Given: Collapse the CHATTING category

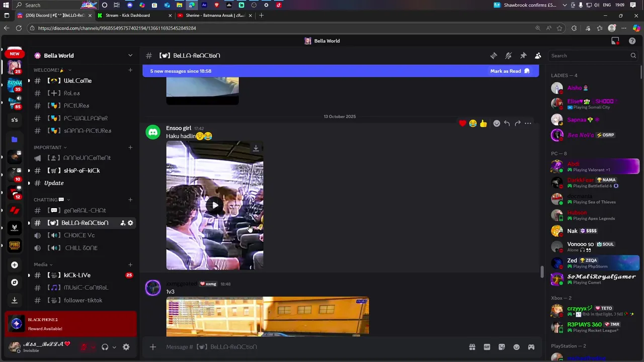Looking at the screenshot, I should tap(51, 200).
